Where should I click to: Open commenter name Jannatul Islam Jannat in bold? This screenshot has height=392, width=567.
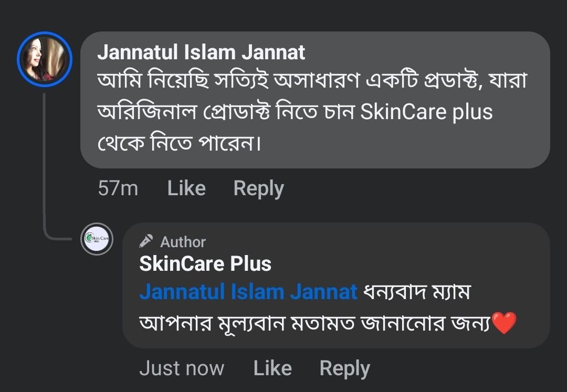(x=201, y=52)
